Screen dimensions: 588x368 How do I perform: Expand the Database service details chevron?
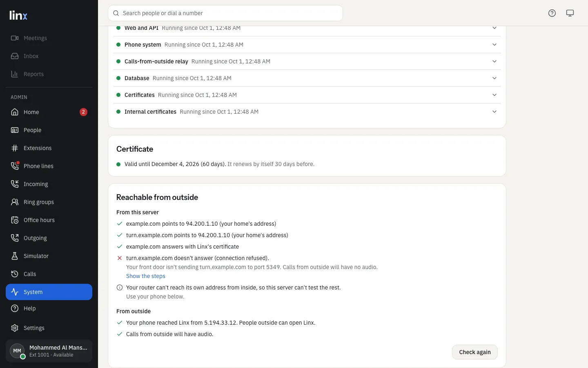coord(494,78)
